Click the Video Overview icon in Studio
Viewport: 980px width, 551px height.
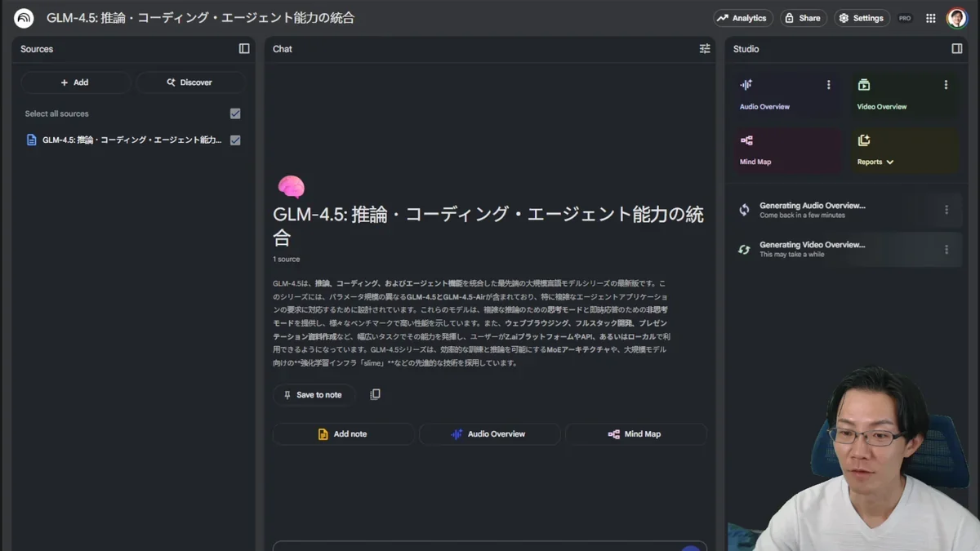tap(864, 85)
